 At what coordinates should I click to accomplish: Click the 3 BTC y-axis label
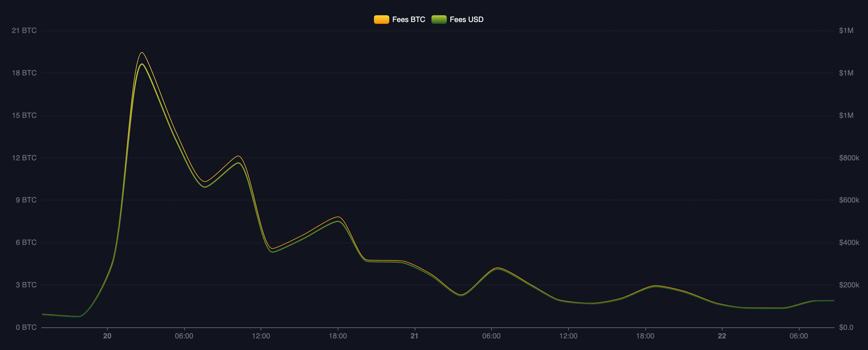point(26,285)
